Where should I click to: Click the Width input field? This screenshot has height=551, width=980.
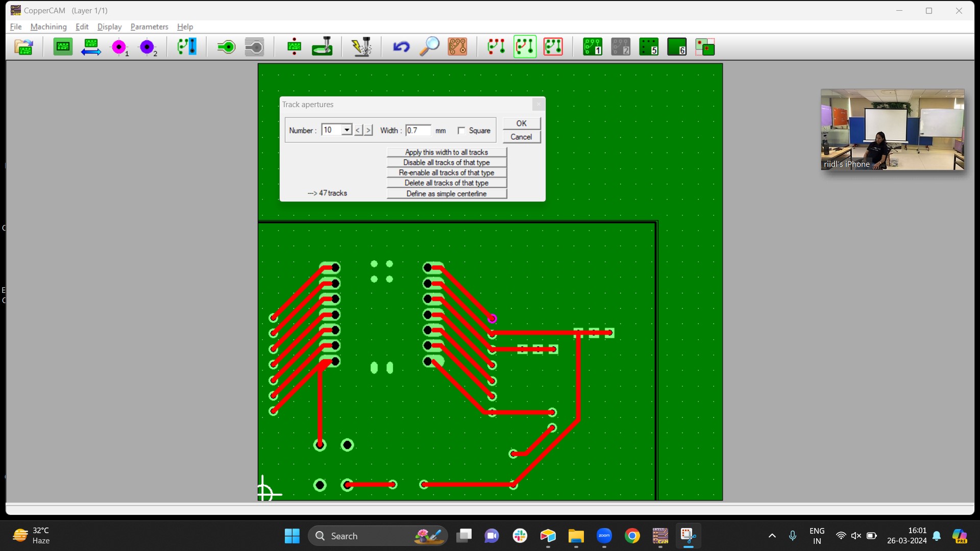click(418, 131)
